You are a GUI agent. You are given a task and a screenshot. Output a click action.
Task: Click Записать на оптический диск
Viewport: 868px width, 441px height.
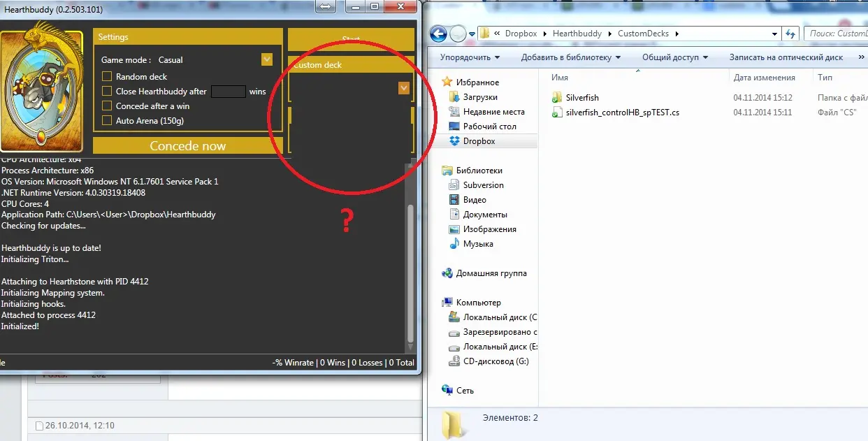[786, 57]
